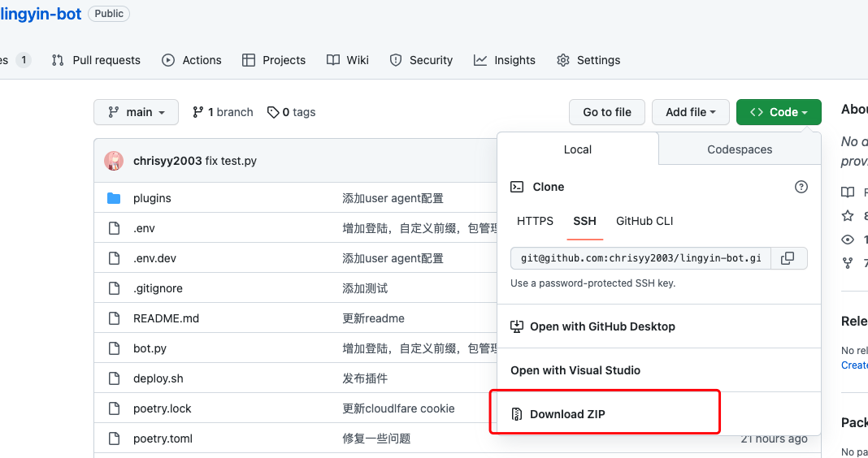Click the file icon beside deploy.sh

(x=114, y=378)
